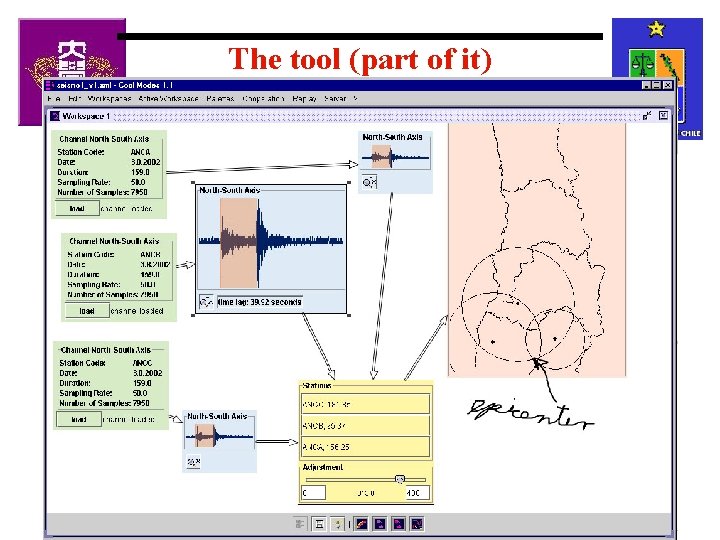Click the ANCB Station Code value
720x540 pixels.
click(x=151, y=254)
